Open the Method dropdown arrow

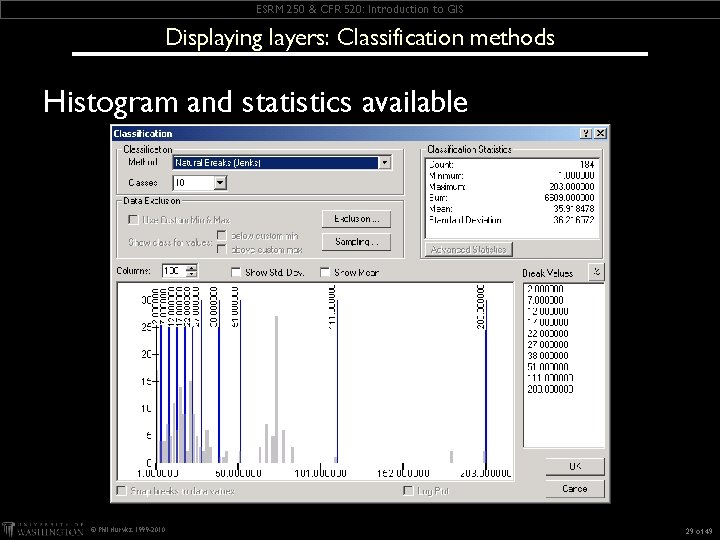385,163
